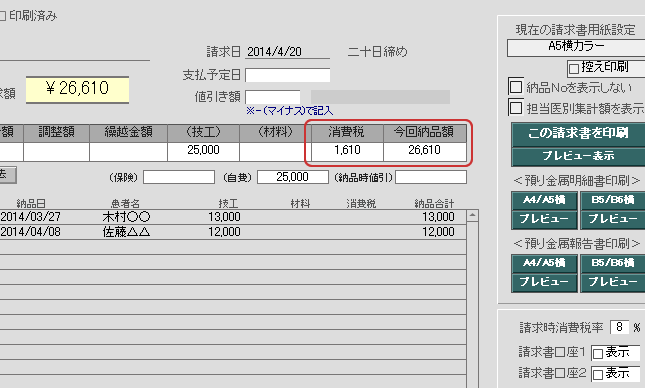Image resolution: width=645 pixels, height=388 pixels.
Task: Preview 預り金属報告書 A4/A5横
Action: pyautogui.click(x=544, y=282)
